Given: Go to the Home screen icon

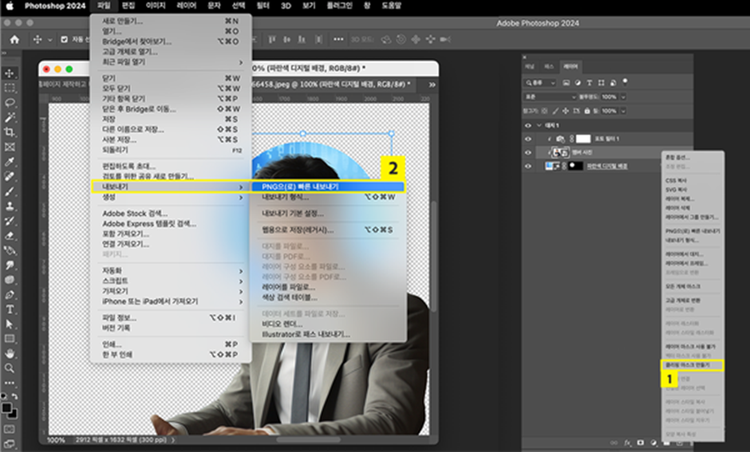Looking at the screenshot, I should [x=15, y=40].
